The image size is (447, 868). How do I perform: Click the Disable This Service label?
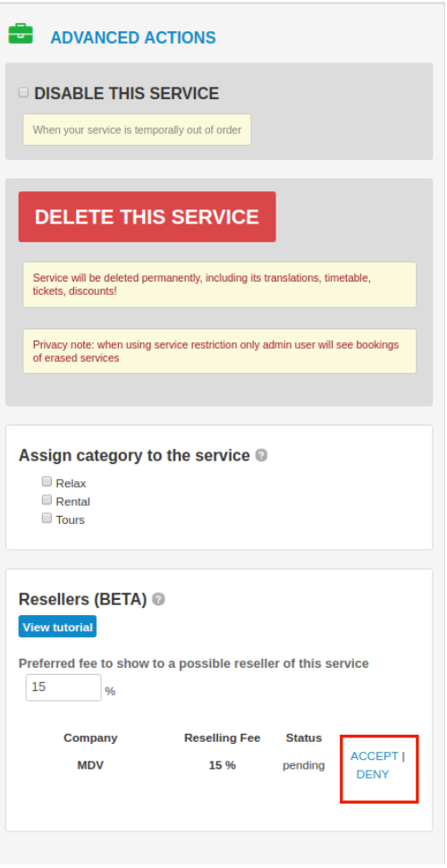coord(127,94)
